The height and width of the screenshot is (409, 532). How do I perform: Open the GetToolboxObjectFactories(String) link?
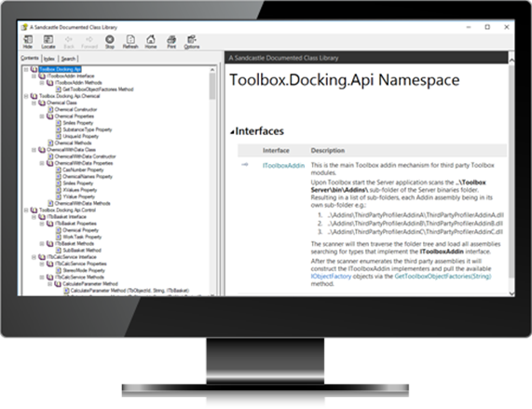point(443,277)
